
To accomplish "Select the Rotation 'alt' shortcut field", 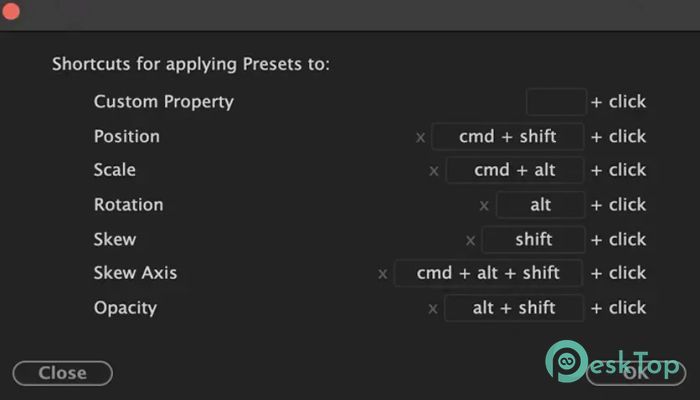I will (x=540, y=205).
